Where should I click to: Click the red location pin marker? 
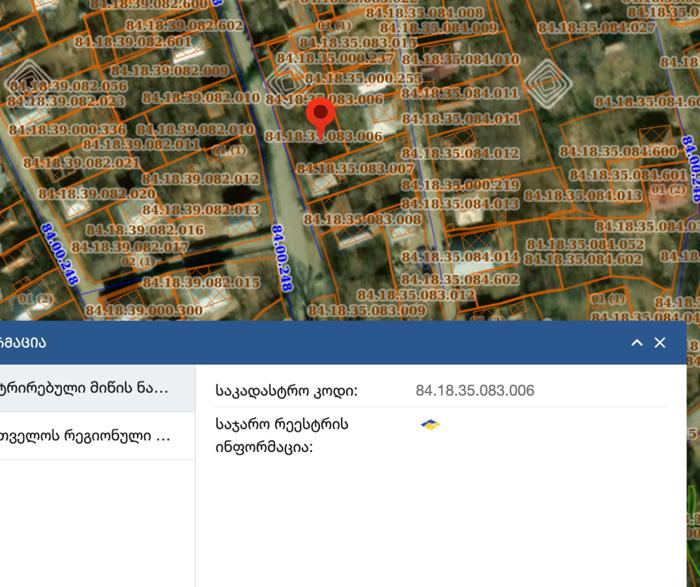point(321,117)
